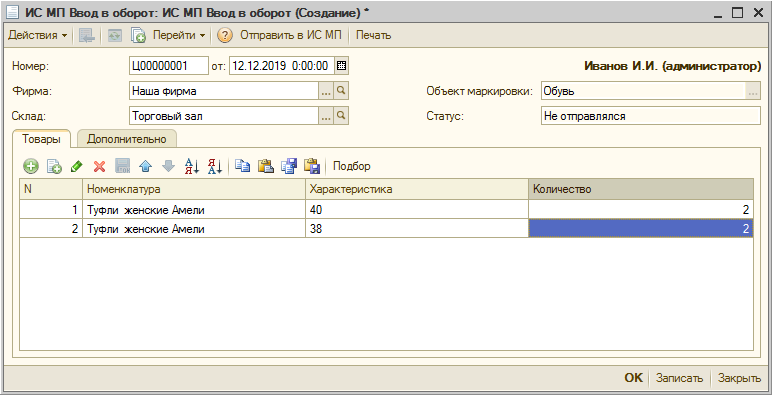Open Подбор item selection
The image size is (772, 395).
click(x=352, y=166)
